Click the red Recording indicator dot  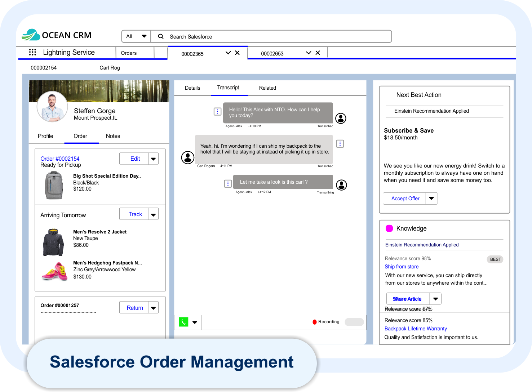[315, 322]
